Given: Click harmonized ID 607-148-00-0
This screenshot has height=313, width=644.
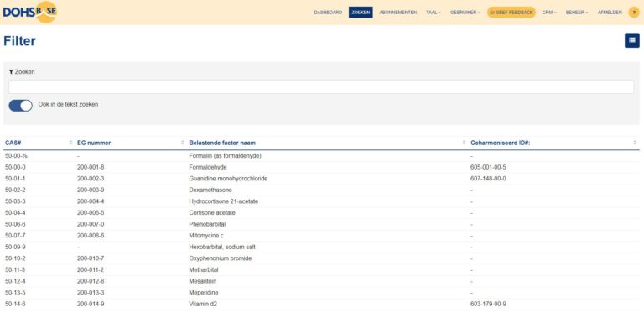Looking at the screenshot, I should pos(488,179).
